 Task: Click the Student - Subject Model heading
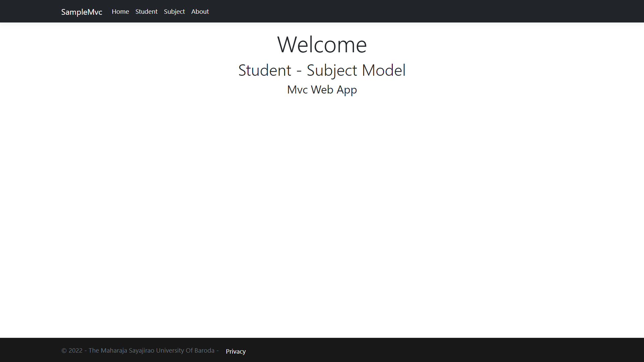[x=322, y=70]
